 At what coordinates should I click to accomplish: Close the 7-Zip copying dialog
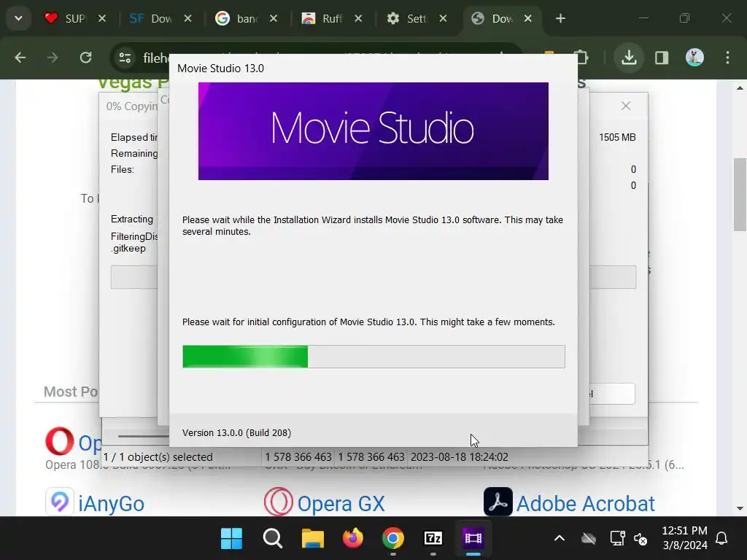[x=626, y=106]
